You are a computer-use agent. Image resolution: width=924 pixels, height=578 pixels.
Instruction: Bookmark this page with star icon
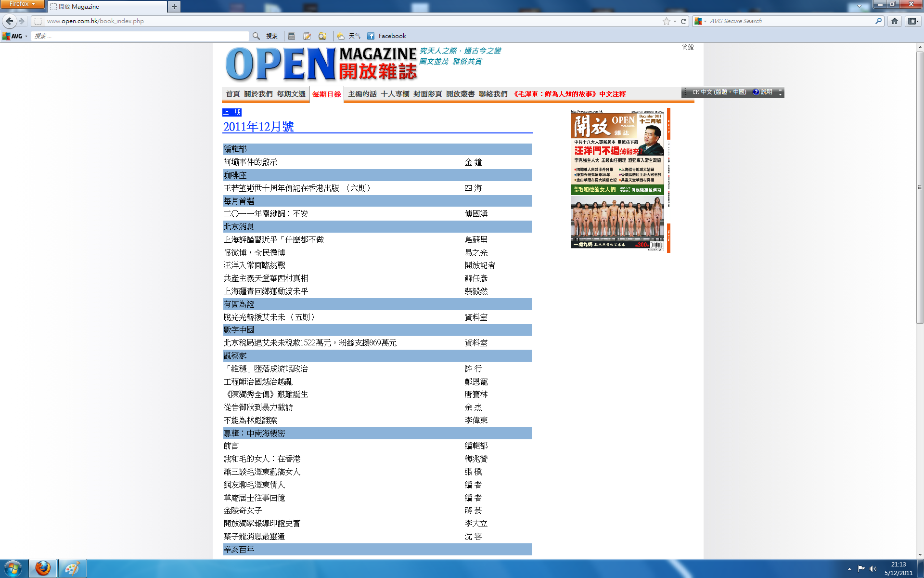coord(666,21)
